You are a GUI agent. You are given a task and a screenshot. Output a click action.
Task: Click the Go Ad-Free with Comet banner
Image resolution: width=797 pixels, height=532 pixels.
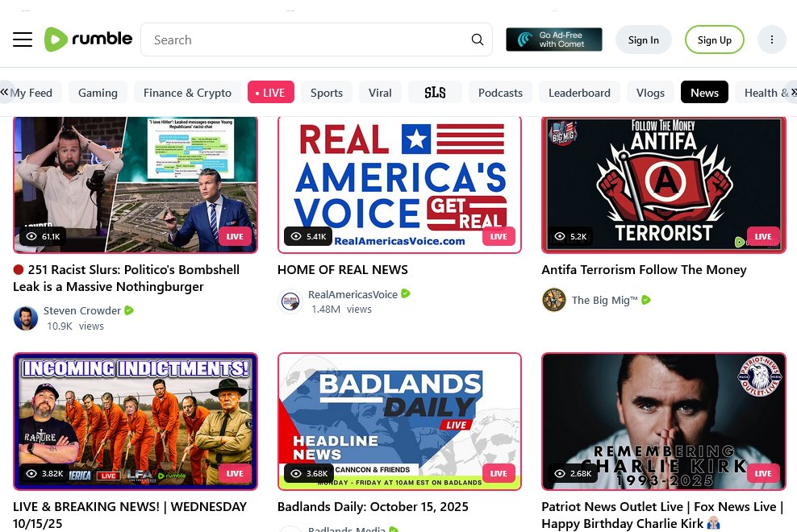tap(553, 39)
